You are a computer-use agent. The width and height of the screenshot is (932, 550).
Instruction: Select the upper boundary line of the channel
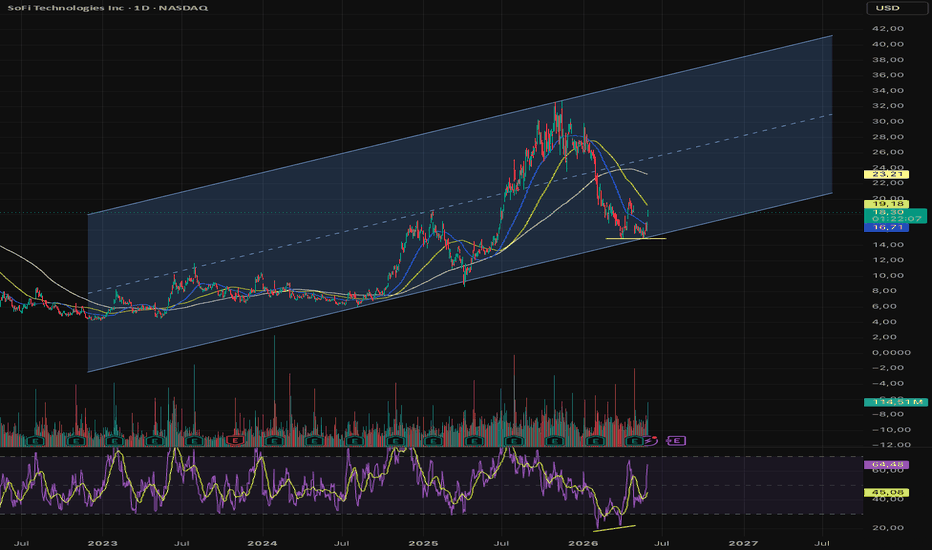pyautogui.click(x=460, y=125)
